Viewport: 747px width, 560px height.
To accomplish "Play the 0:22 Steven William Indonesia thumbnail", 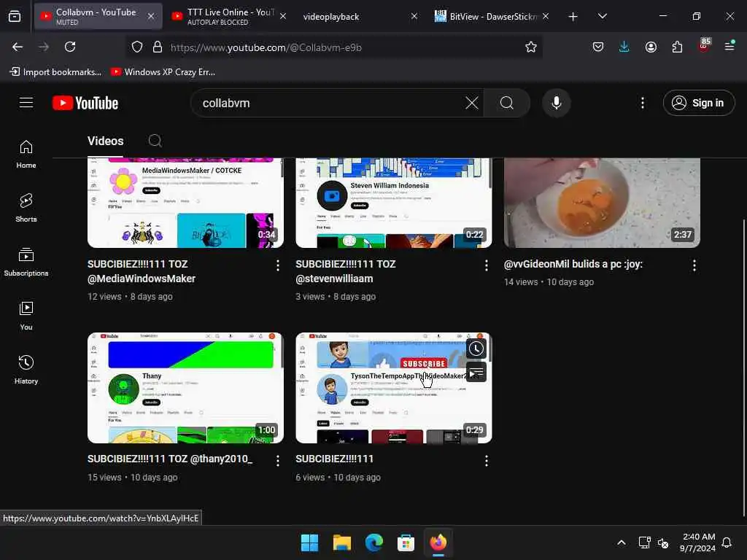I will click(x=393, y=203).
